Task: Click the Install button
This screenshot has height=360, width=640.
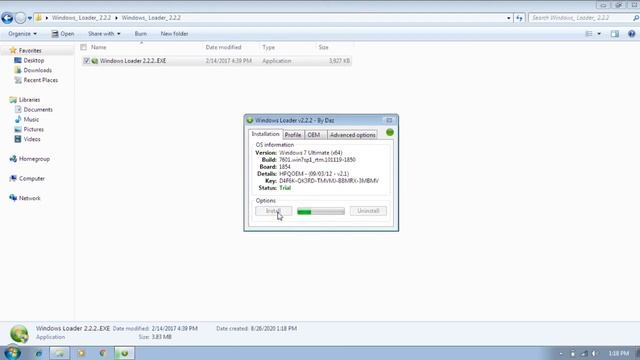Action: click(x=273, y=211)
